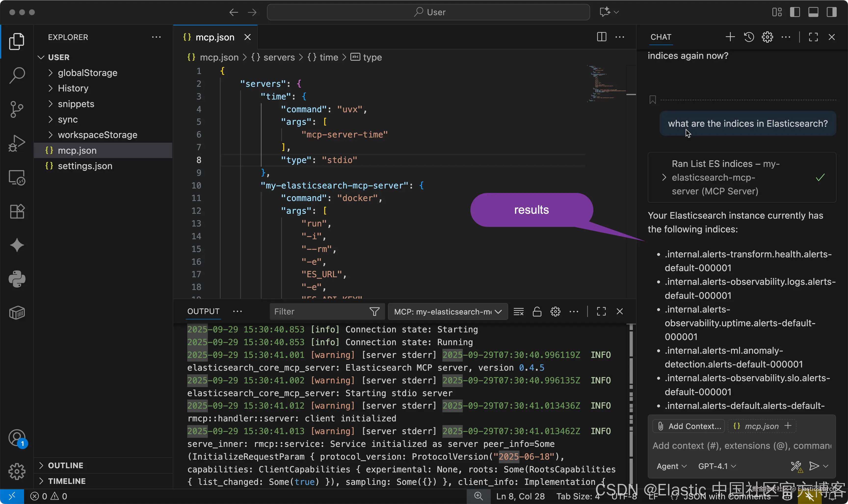The height and width of the screenshot is (504, 848).
Task: Go forward with the navigation arrow
Action: 252,13
